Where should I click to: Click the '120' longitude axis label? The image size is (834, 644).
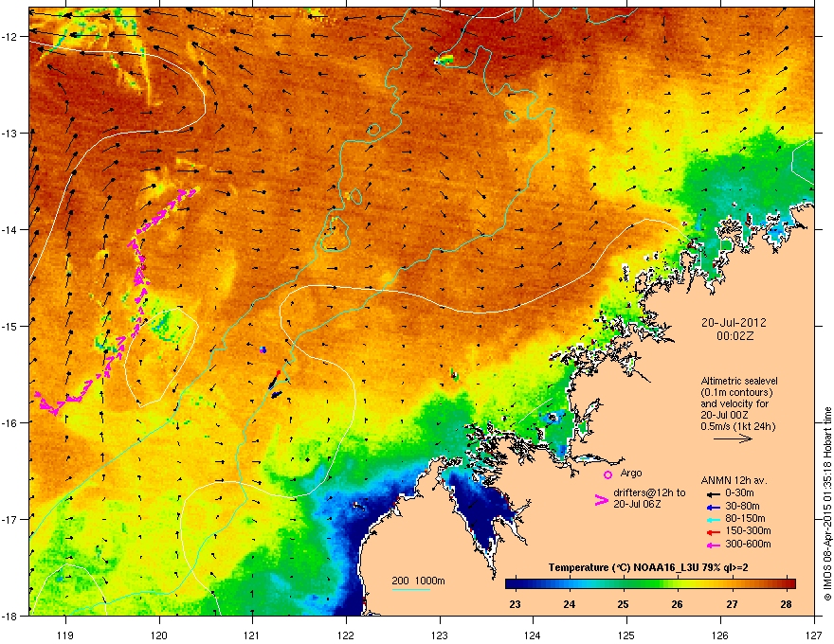(159, 635)
